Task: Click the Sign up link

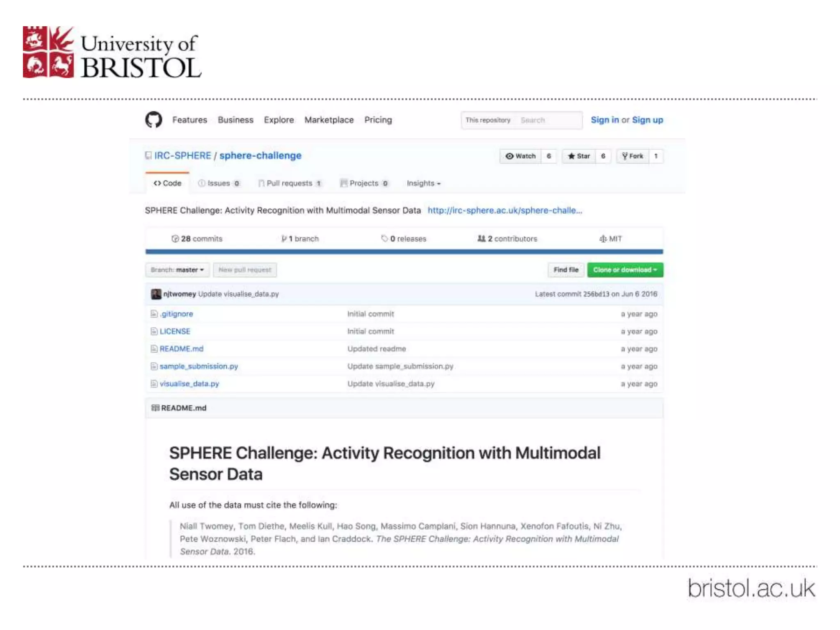Action: (647, 120)
